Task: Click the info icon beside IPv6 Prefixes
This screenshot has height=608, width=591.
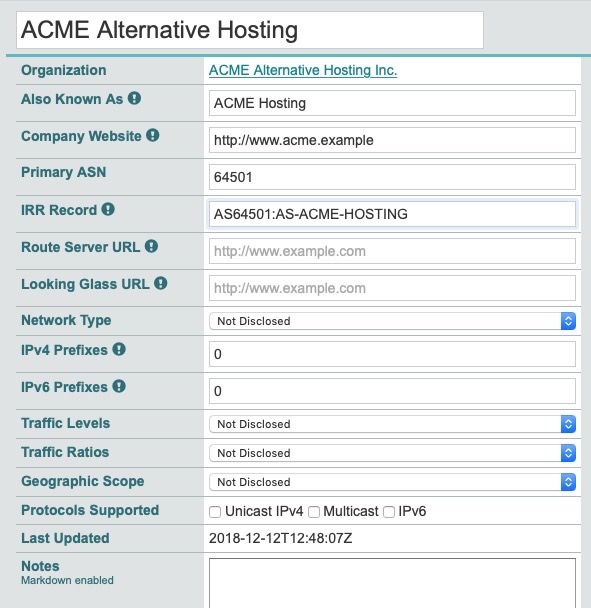Action: (x=119, y=386)
